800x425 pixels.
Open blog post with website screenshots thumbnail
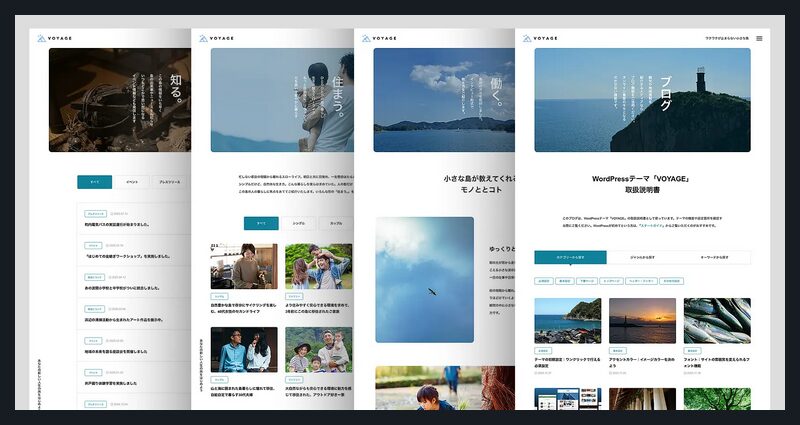pyautogui.click(x=568, y=398)
